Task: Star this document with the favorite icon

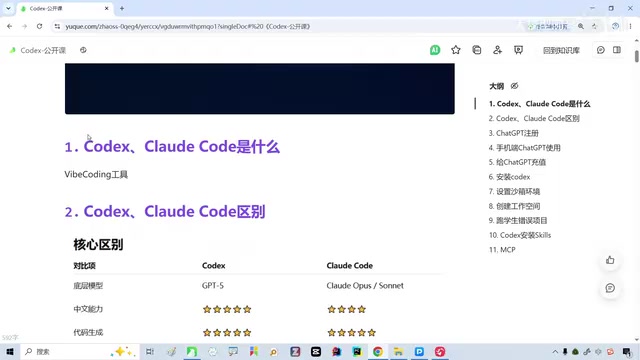Action: click(x=456, y=50)
